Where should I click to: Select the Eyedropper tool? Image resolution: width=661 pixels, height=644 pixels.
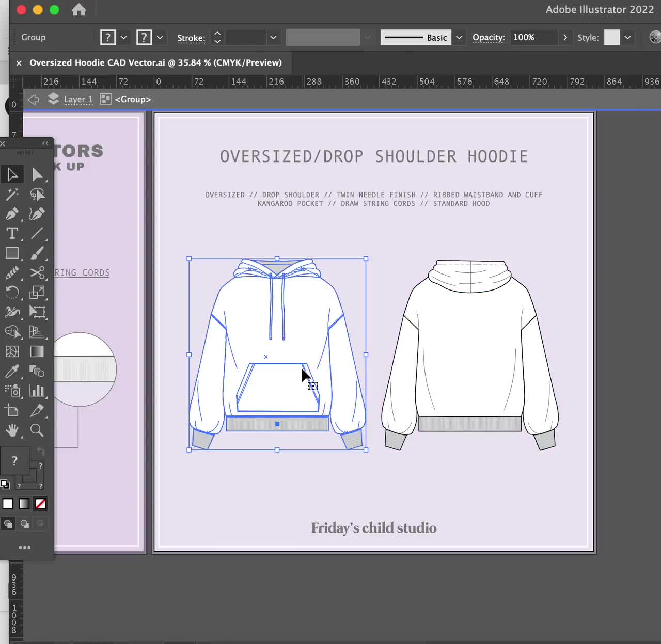click(x=12, y=371)
